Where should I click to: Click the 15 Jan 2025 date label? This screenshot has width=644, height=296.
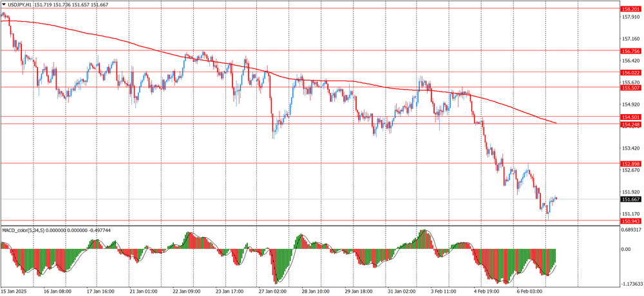pos(15,291)
